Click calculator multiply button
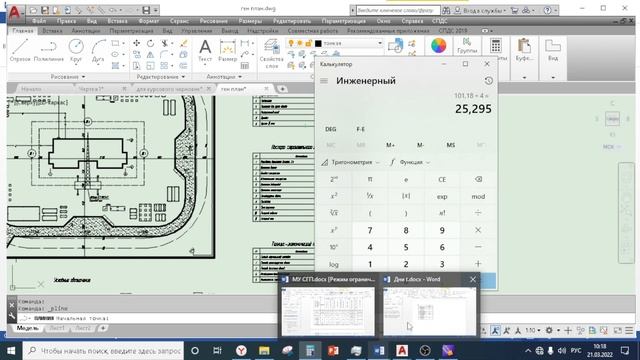The width and height of the screenshot is (640, 360). [478, 230]
